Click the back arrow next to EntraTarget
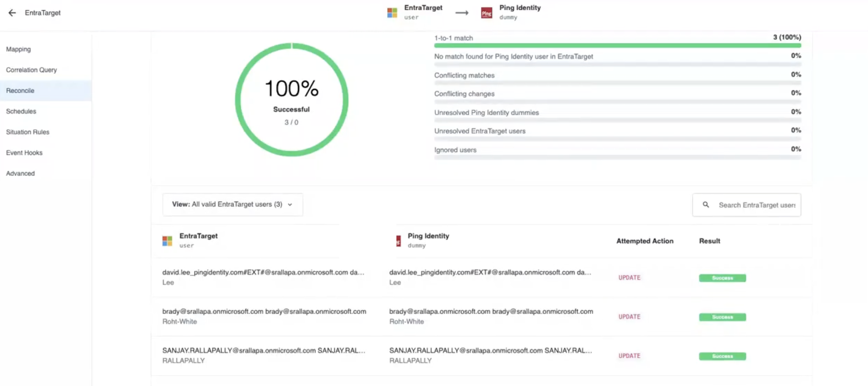 click(x=12, y=13)
